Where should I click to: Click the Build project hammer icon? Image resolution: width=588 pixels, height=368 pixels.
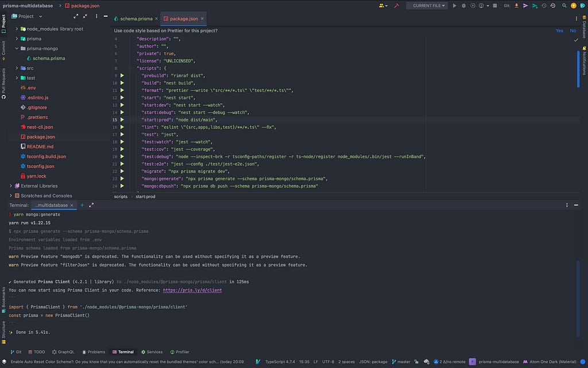pyautogui.click(x=396, y=6)
